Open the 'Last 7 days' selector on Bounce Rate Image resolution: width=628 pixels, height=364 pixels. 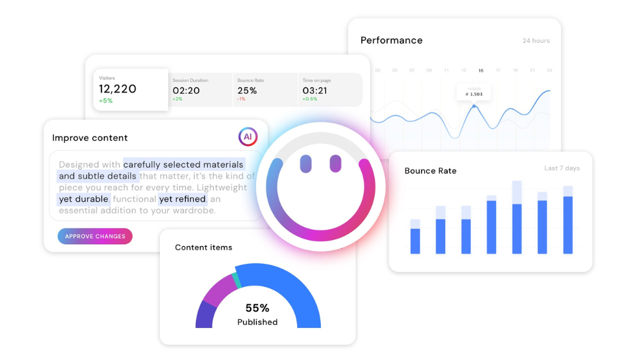(561, 168)
